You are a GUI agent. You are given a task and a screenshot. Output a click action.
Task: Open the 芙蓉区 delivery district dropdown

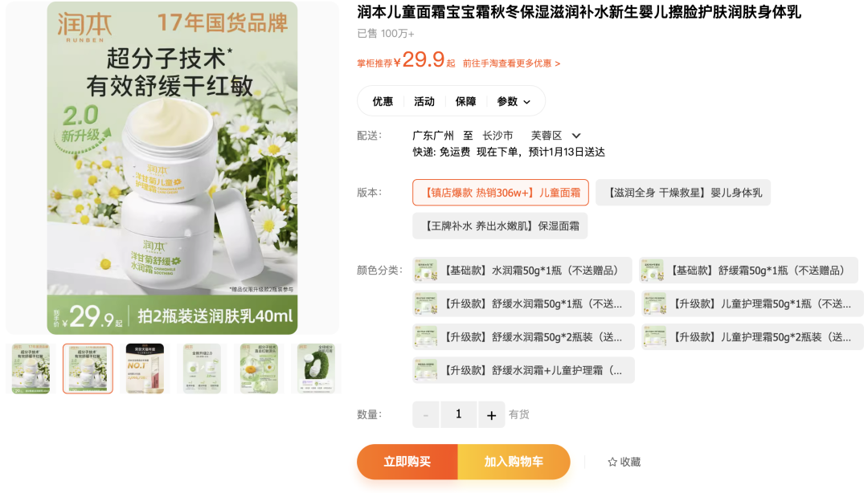coord(555,136)
